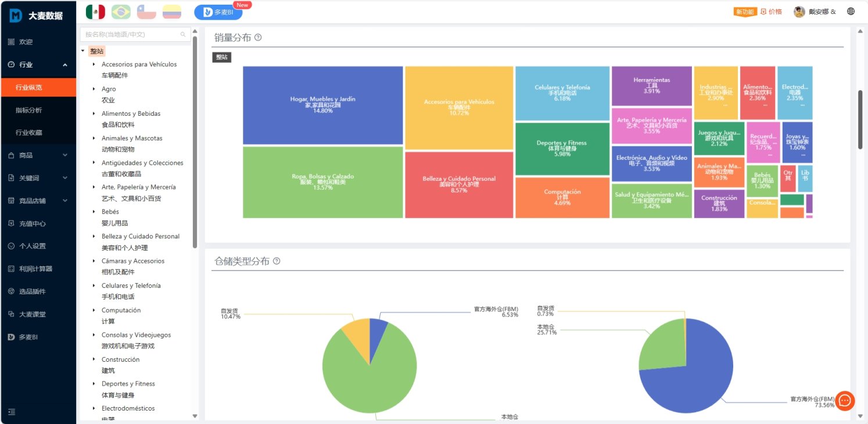Select the Mexico flag icon
Image resolution: width=868 pixels, height=424 pixels.
click(95, 12)
